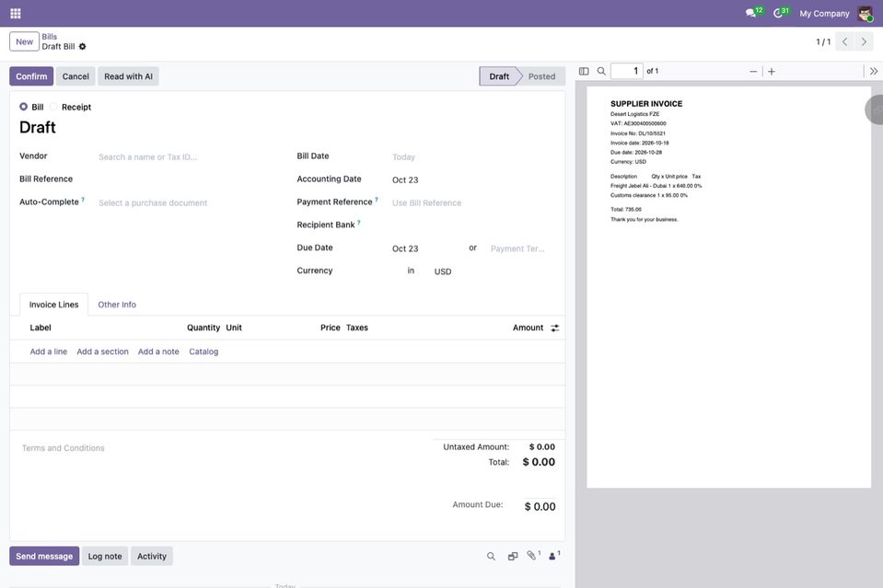Viewport: 883px width, 588px height.
Task: Click the PDF viewer search magnifier
Action: point(601,72)
